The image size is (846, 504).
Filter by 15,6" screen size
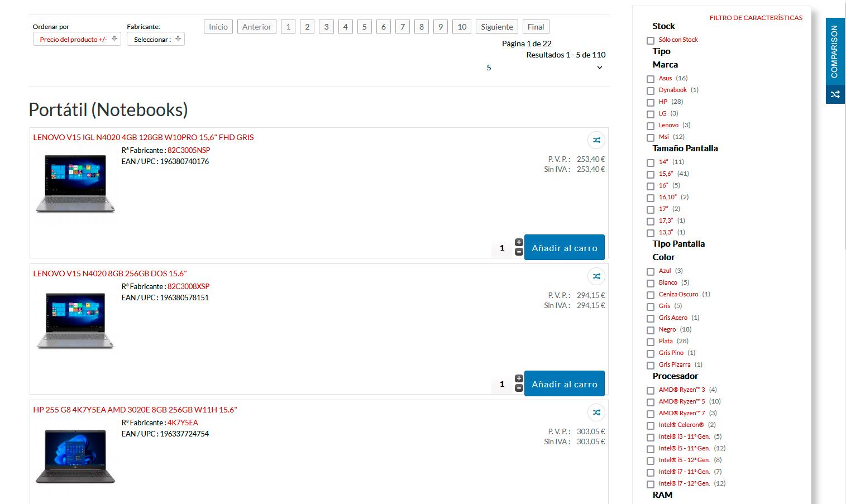pos(651,175)
